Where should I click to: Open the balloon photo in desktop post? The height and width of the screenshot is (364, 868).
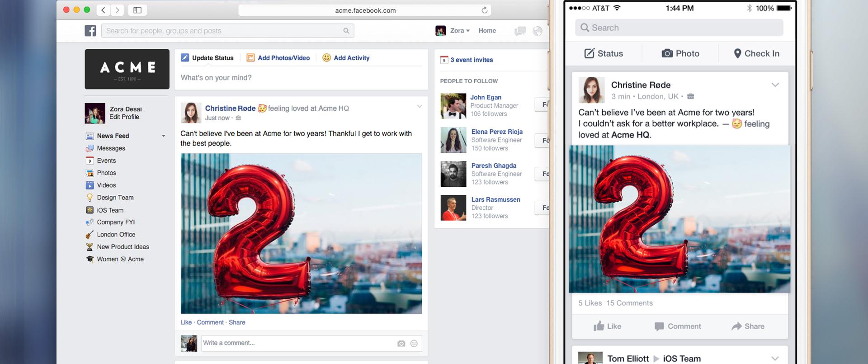tap(301, 233)
